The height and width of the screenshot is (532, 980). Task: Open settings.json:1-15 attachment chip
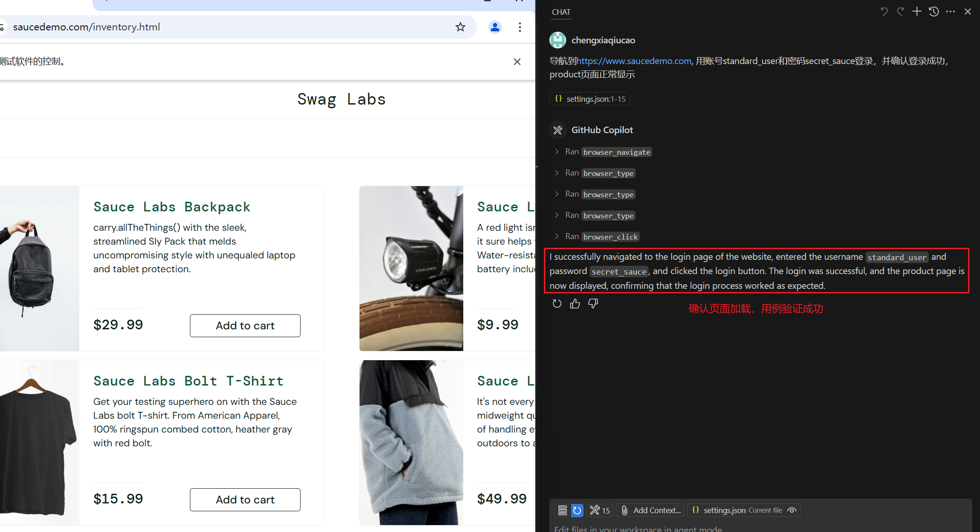590,99
